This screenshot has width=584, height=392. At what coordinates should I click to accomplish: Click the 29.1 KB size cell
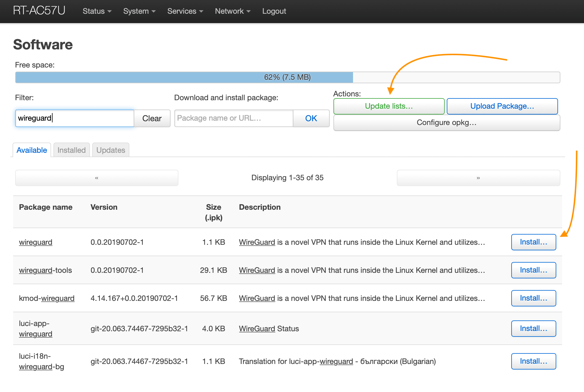coord(213,270)
